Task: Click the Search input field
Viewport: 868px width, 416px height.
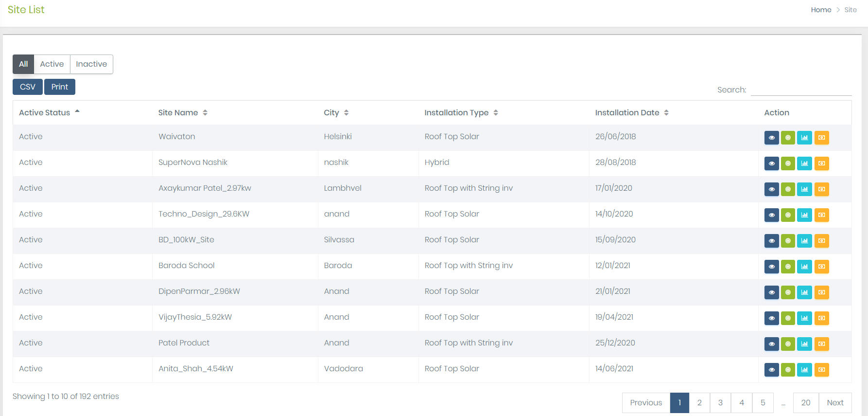Action: (801, 90)
